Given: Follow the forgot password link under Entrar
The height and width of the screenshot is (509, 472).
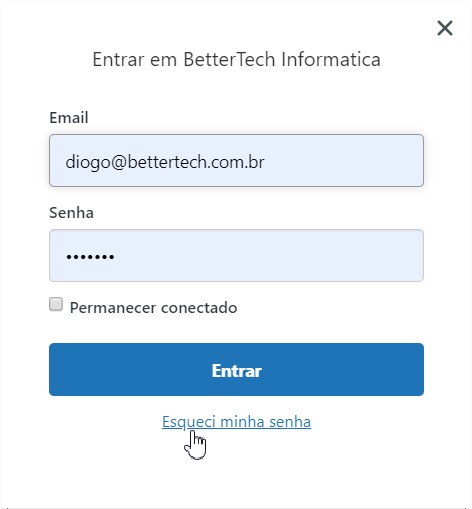Looking at the screenshot, I should (236, 422).
